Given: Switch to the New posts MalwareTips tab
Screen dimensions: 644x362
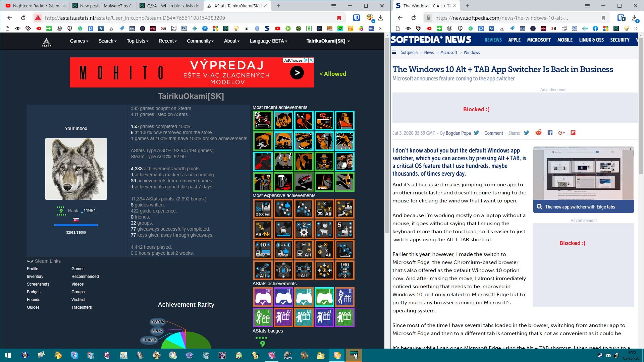Looking at the screenshot, I should coord(103,6).
